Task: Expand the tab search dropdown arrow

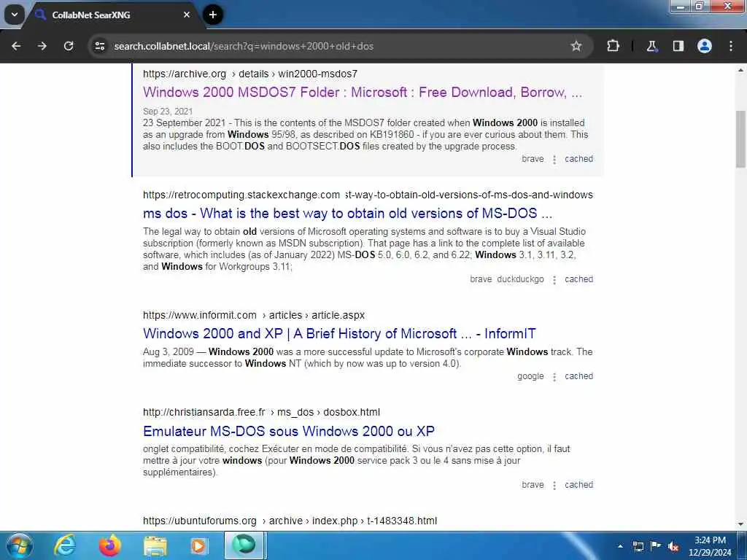Action: 15,15
